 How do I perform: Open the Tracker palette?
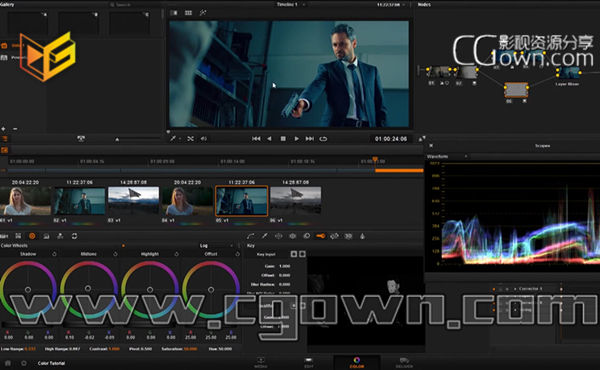click(x=293, y=236)
